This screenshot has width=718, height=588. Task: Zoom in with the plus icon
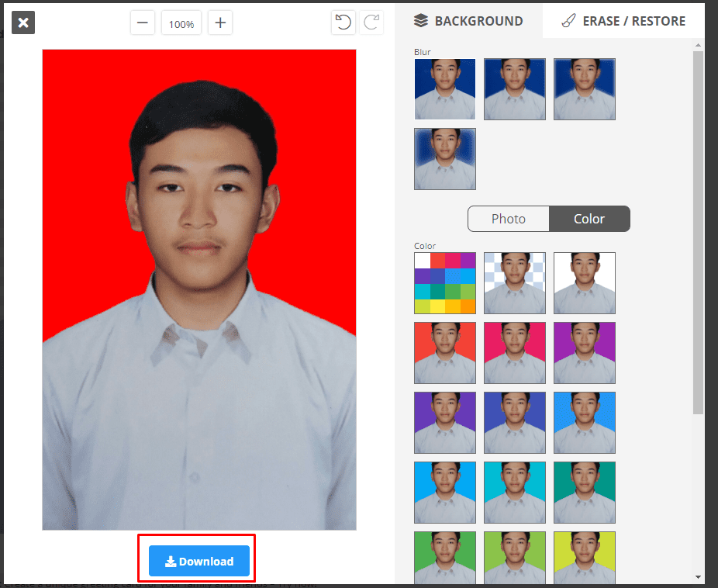click(x=220, y=23)
